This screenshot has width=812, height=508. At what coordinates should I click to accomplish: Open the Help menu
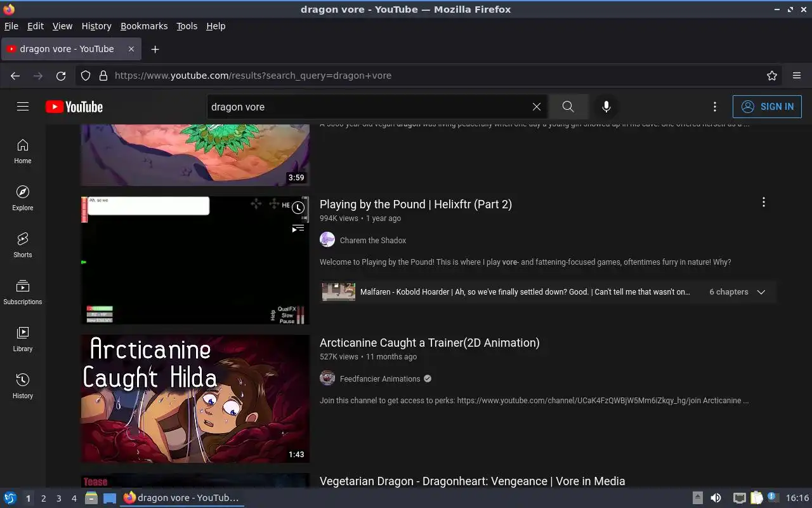pos(216,26)
